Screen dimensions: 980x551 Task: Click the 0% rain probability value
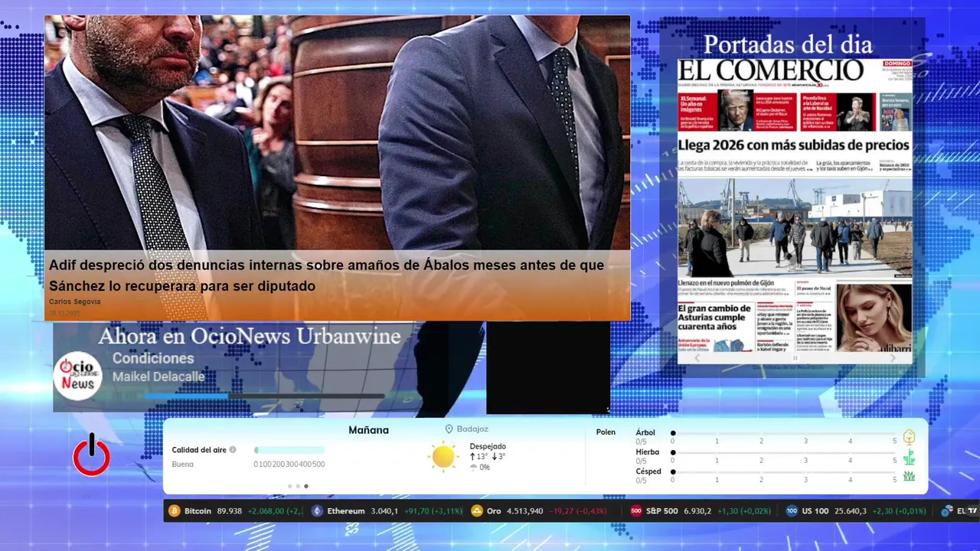(x=485, y=467)
